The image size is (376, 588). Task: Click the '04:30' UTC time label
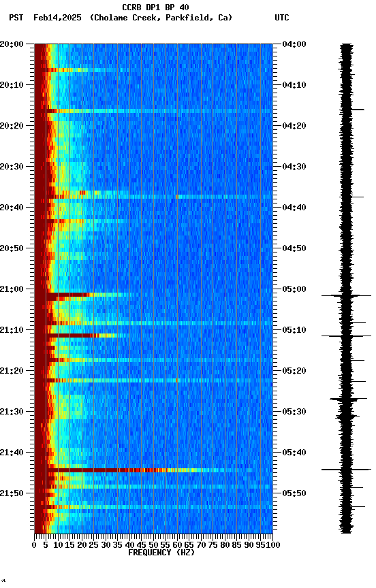294,167
